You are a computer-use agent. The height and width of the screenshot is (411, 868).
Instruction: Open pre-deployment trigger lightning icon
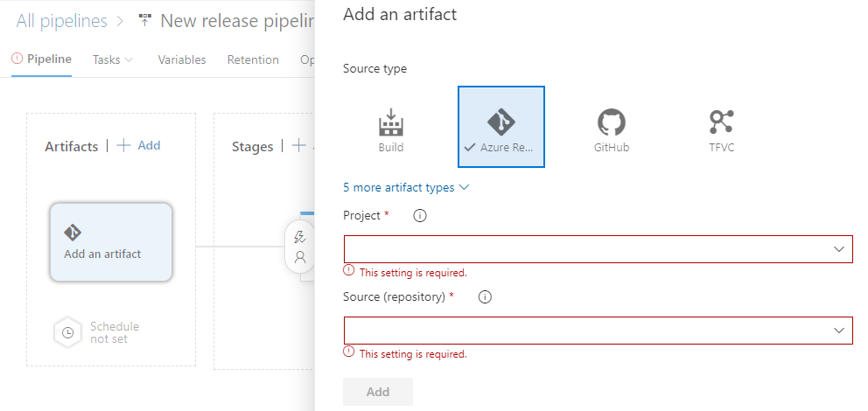click(299, 237)
